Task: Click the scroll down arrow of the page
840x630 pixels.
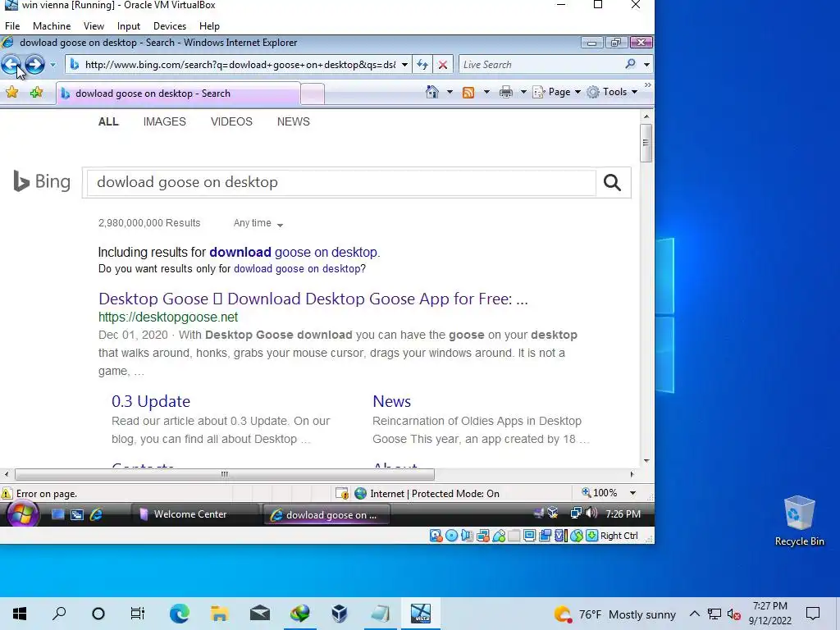Action: click(x=646, y=461)
